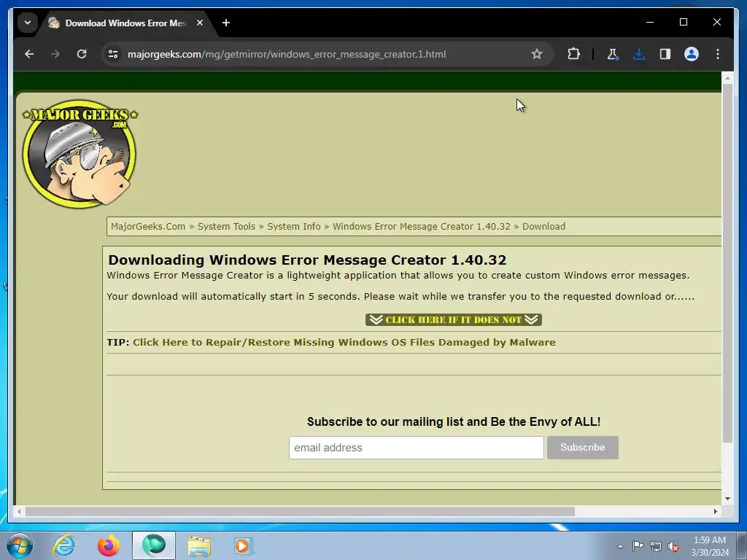This screenshot has height=560, width=747.
Task: Open a new tab with plus button
Action: tap(226, 23)
